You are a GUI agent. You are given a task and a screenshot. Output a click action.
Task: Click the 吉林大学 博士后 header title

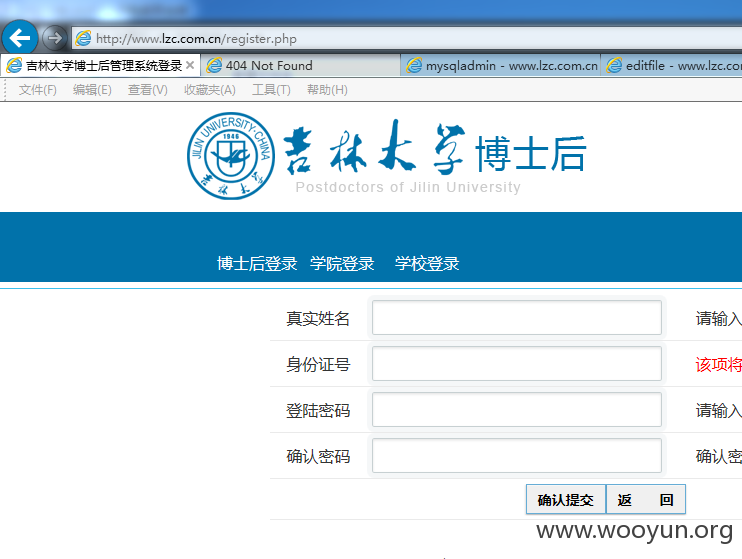click(434, 148)
